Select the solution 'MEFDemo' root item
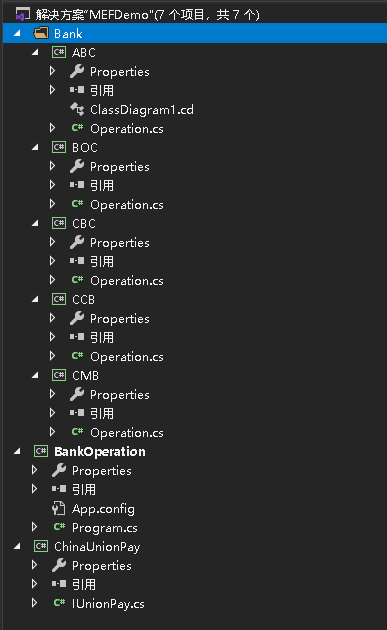 tap(147, 14)
